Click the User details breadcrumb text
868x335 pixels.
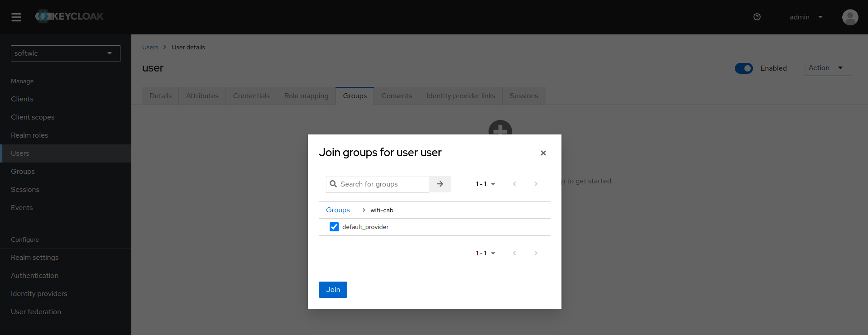(188, 47)
